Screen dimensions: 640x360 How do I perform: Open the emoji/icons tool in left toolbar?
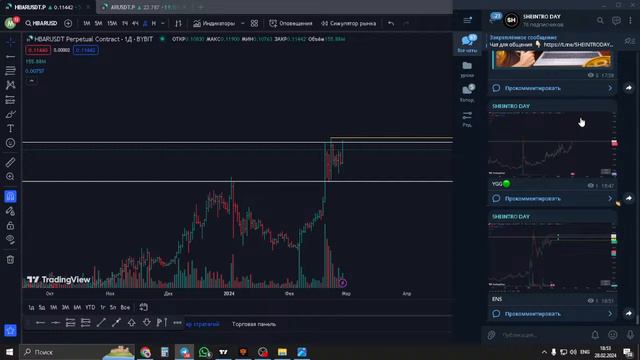click(10, 143)
